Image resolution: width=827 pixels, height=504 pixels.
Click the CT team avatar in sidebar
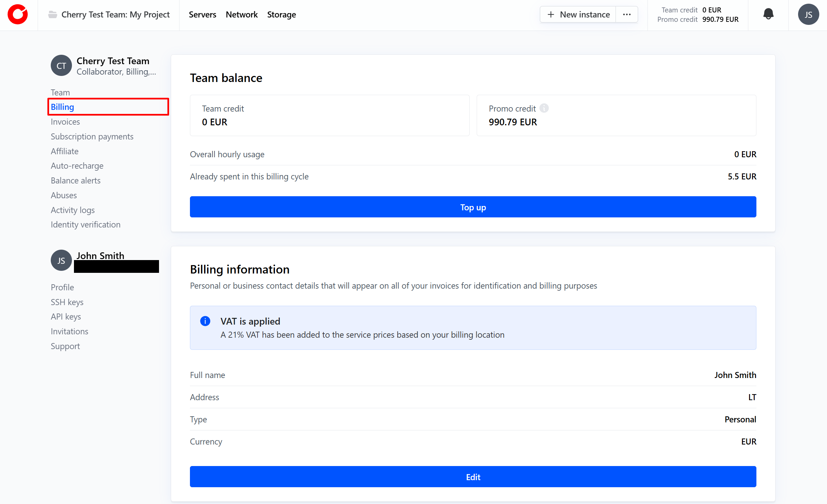(61, 66)
